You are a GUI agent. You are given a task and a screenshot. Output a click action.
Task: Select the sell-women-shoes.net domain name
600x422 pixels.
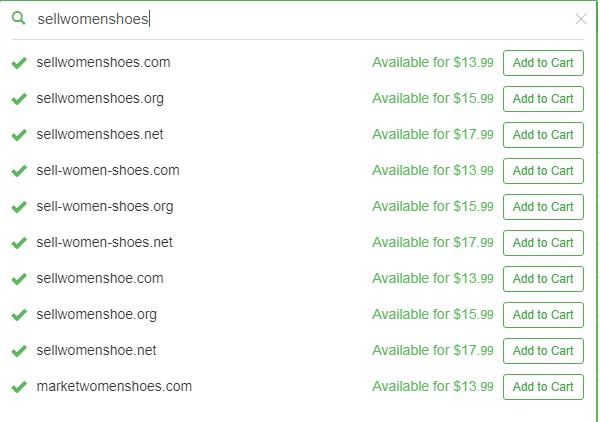coord(104,242)
